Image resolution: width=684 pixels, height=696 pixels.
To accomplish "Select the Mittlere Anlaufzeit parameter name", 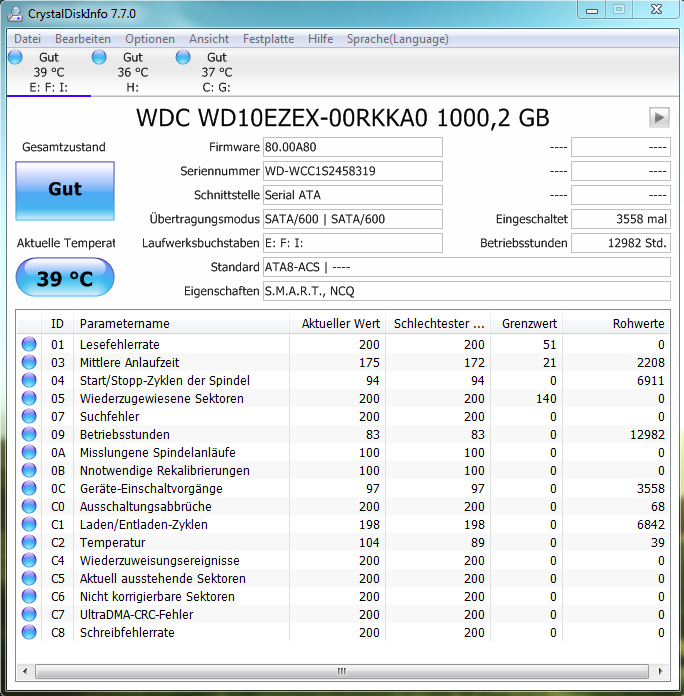I will click(129, 363).
